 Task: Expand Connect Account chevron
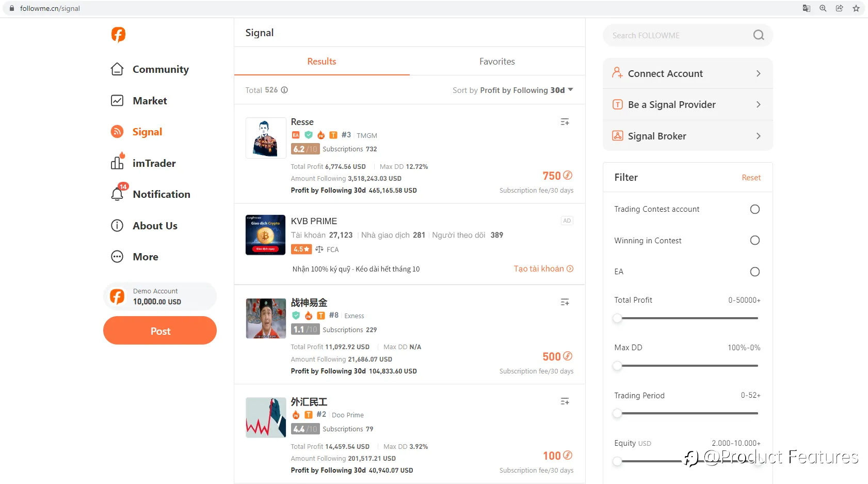(758, 73)
